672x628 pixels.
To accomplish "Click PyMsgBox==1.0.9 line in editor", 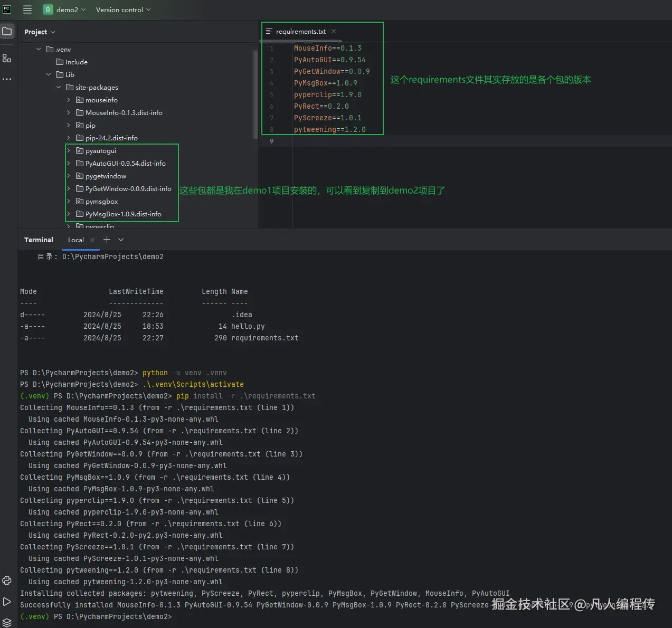I will [x=326, y=83].
